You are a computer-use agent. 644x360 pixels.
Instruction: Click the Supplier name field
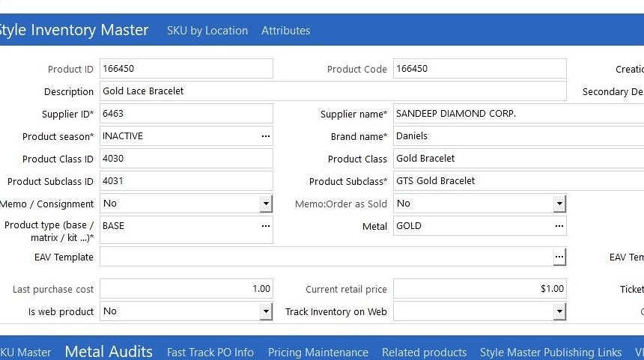(518, 114)
